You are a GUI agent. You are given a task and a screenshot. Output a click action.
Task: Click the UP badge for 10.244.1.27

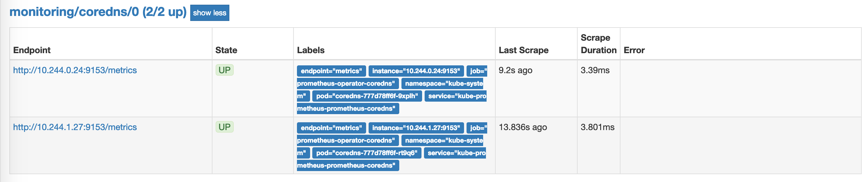(224, 127)
